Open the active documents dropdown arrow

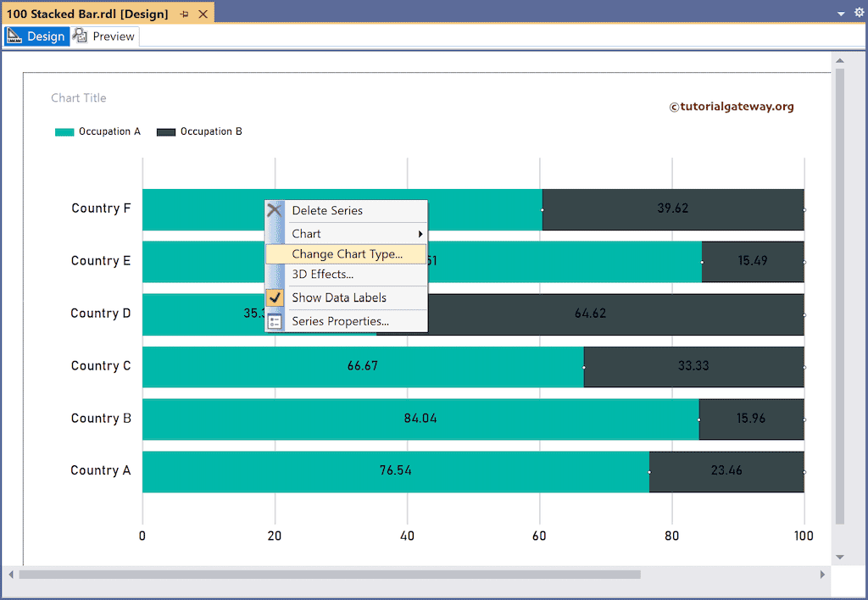coord(841,14)
